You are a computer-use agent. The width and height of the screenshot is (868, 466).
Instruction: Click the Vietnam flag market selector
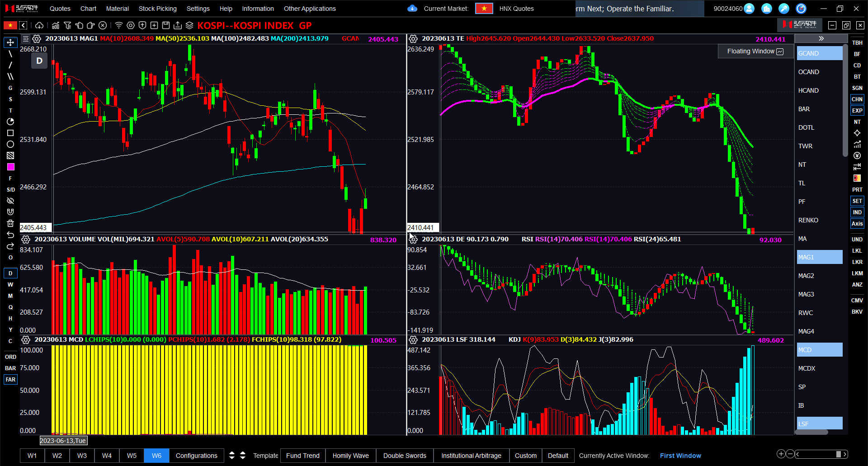pos(484,9)
